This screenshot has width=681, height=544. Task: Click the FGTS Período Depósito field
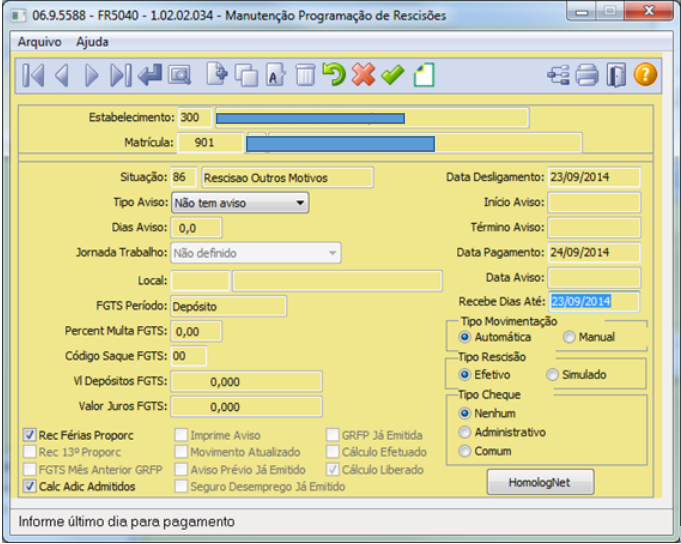pos(229,307)
